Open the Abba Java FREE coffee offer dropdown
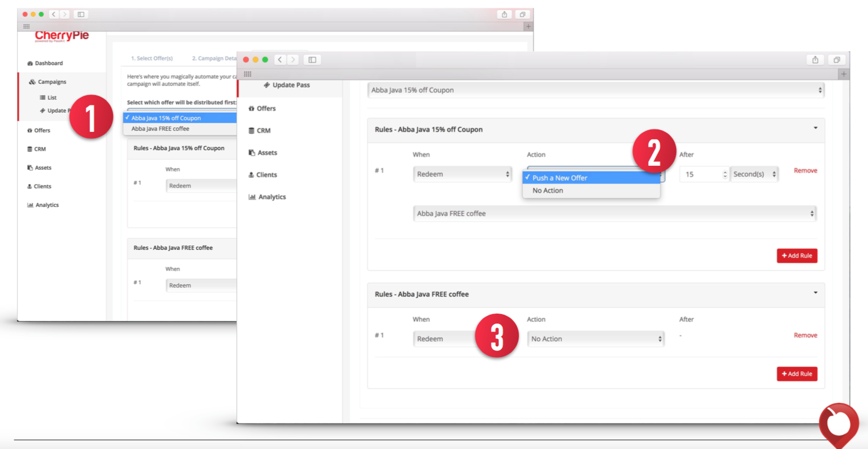Viewport: 868px width, 449px height. [615, 214]
